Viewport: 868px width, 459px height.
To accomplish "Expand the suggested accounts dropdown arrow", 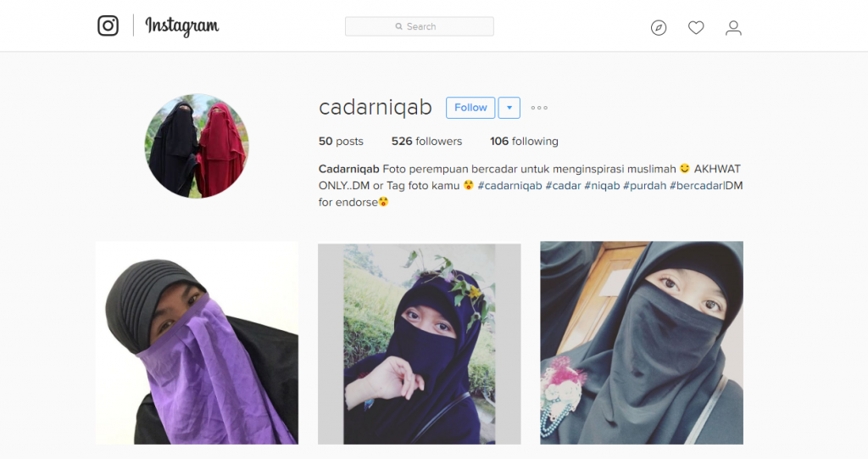I will 509,108.
